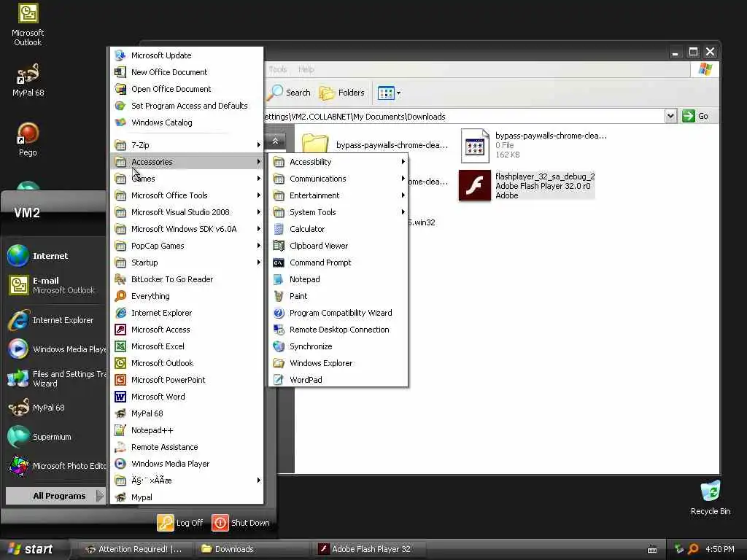Click Log Off button
Screen dimensions: 747x560
pos(181,523)
